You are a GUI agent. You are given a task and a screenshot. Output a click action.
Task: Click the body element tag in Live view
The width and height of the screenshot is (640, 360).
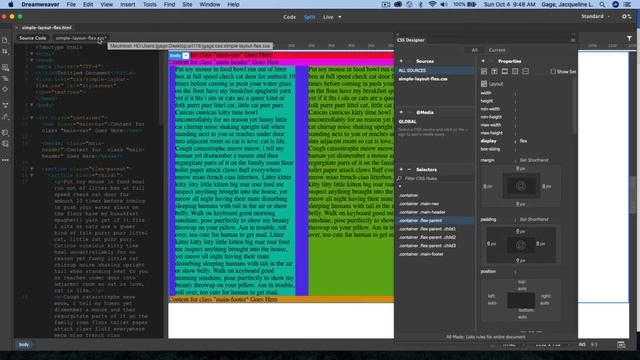[x=175, y=56]
